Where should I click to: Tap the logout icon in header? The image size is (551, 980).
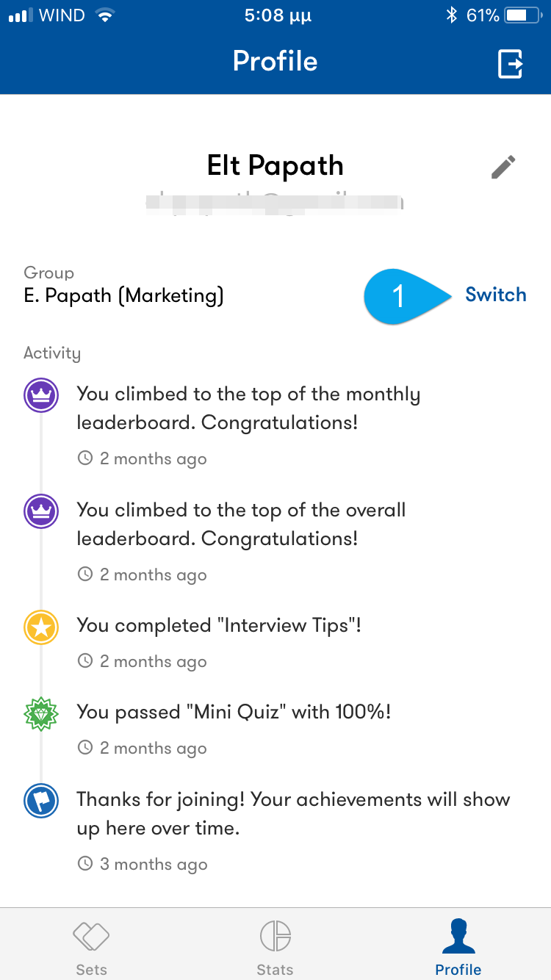[511, 63]
